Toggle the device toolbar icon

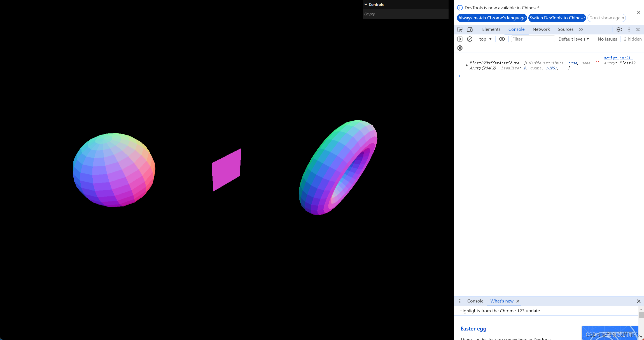(470, 29)
